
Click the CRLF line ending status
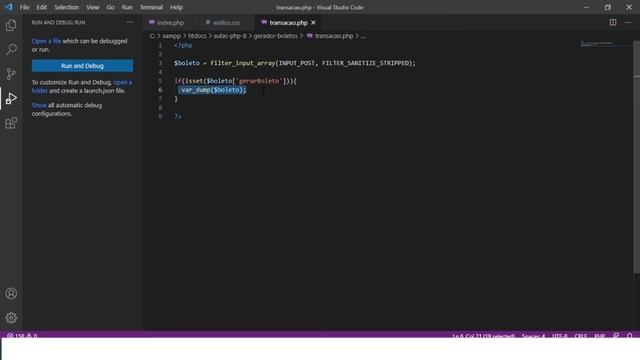[x=580, y=336]
